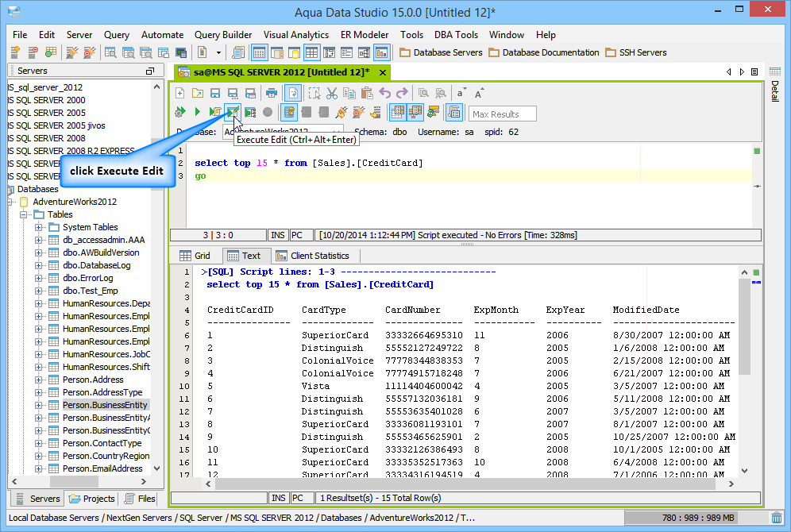The image size is (791, 532).
Task: Click the Open File folder icon
Action: 197,93
